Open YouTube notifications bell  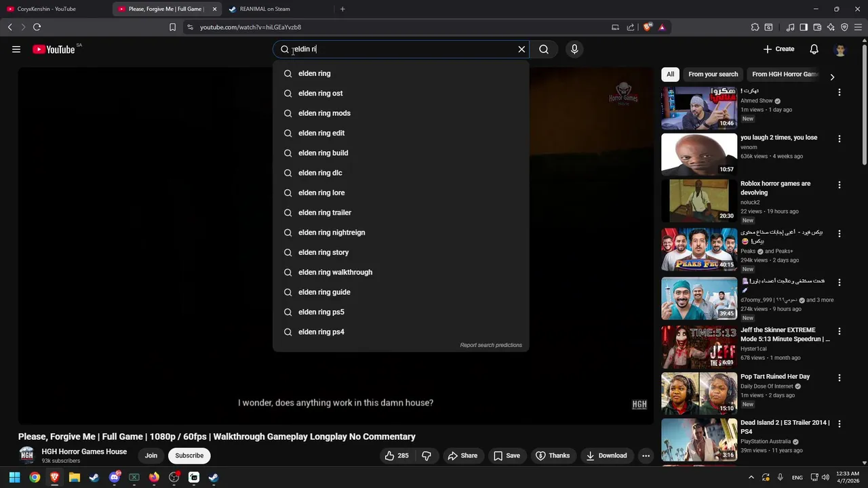point(814,49)
